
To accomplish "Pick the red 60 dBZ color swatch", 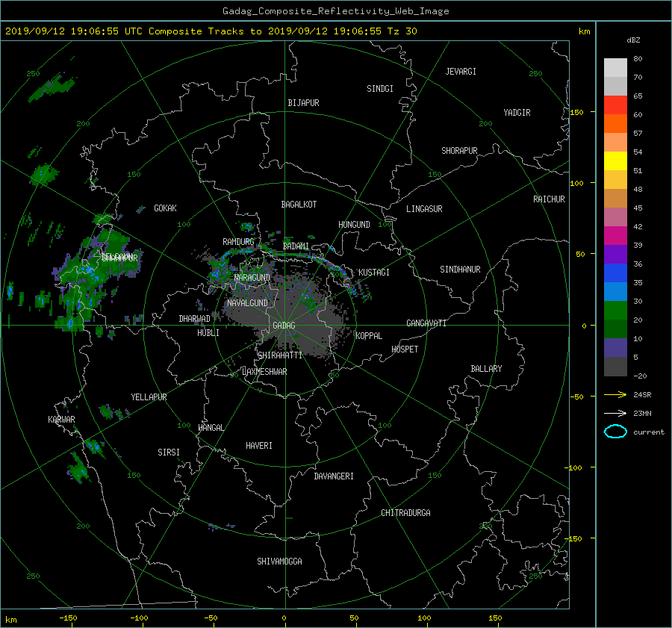I will [x=615, y=105].
